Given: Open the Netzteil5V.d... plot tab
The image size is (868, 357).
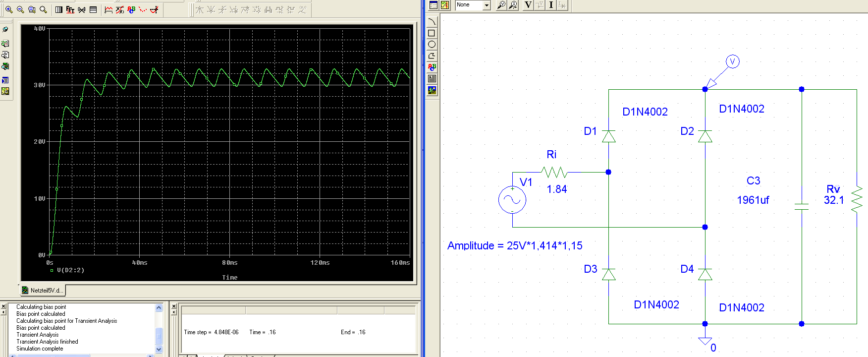Looking at the screenshot, I should click(42, 291).
